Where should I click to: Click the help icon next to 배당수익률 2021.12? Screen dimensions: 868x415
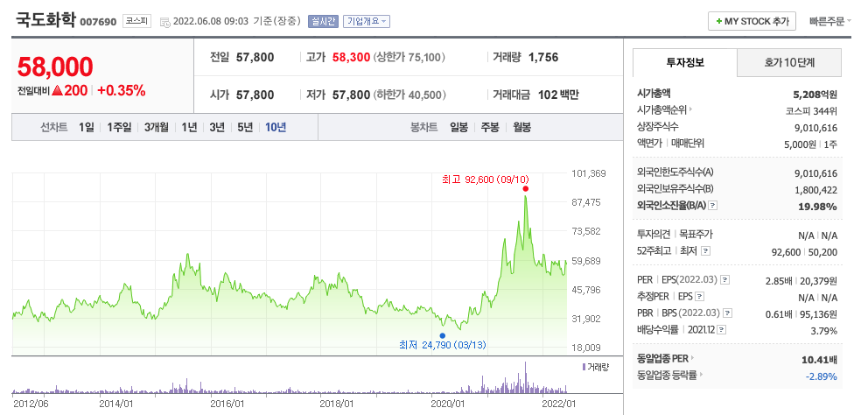coord(721,330)
